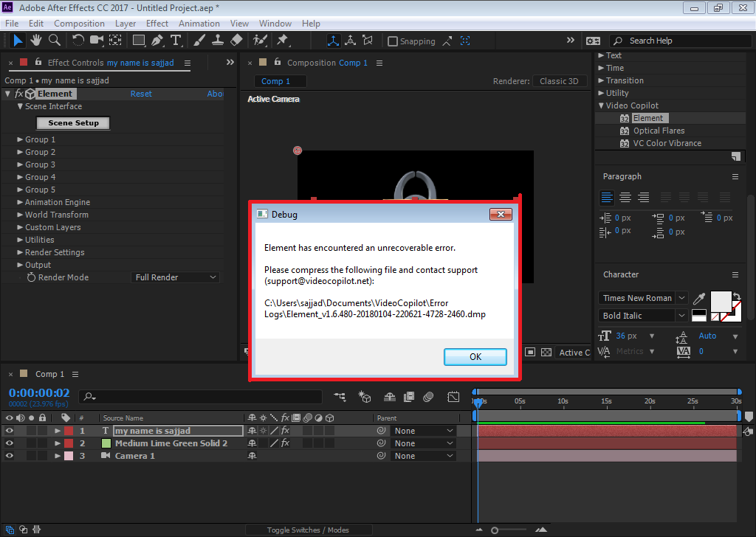Viewport: 756px width, 537px height.
Task: Expand Group 1 properties
Action: click(20, 139)
